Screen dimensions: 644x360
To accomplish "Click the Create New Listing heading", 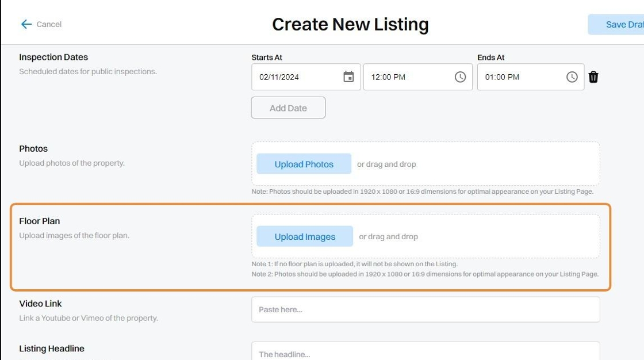I will pos(350,24).
